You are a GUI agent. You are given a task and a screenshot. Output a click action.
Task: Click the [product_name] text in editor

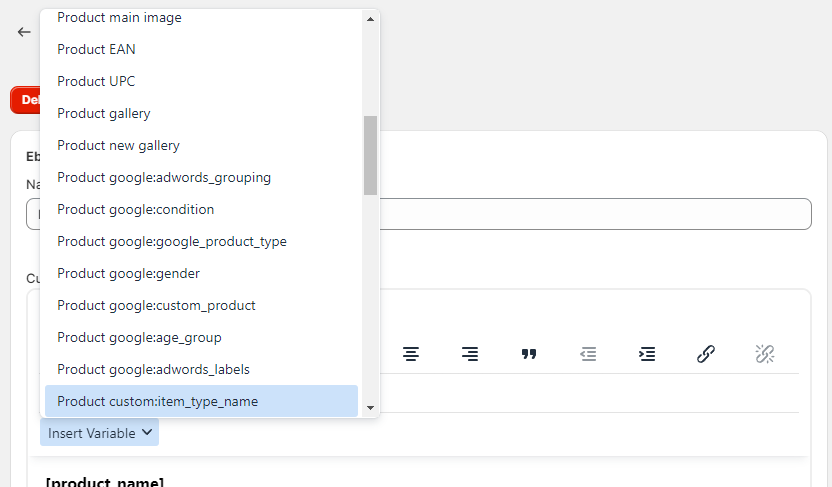pos(105,482)
